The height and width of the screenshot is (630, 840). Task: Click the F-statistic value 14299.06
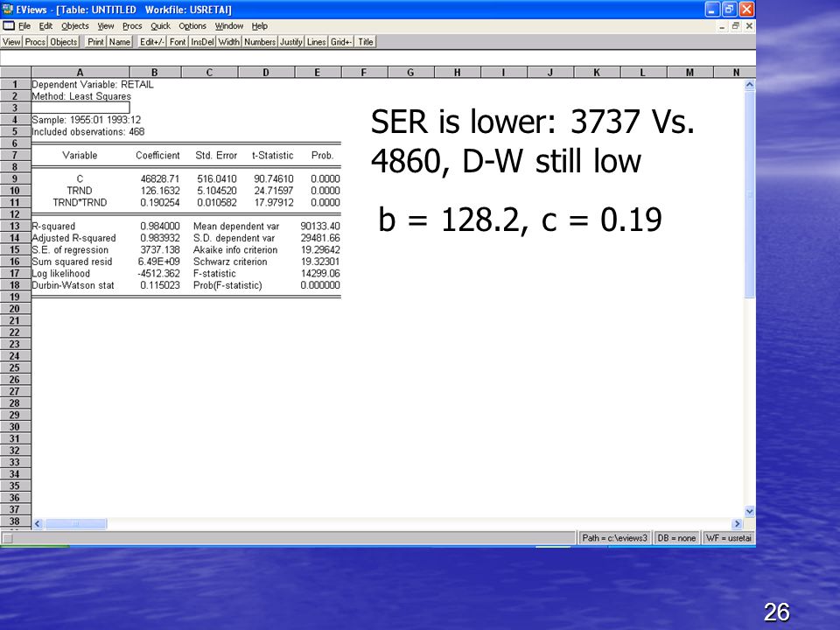[320, 273]
